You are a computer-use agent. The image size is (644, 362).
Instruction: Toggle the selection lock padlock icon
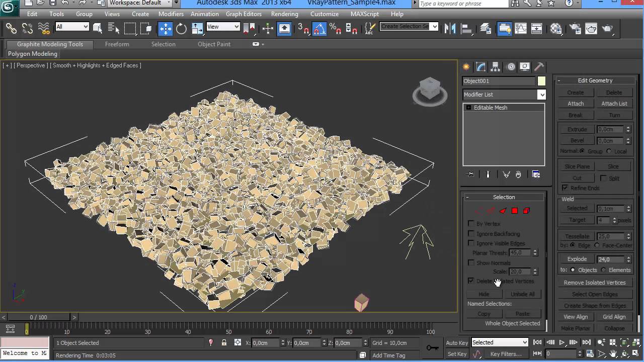coord(224,342)
